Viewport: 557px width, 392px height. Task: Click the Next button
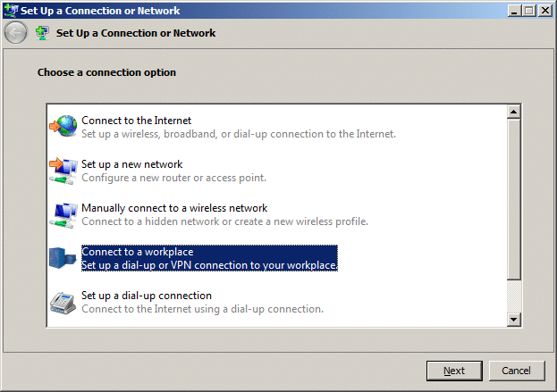point(454,371)
